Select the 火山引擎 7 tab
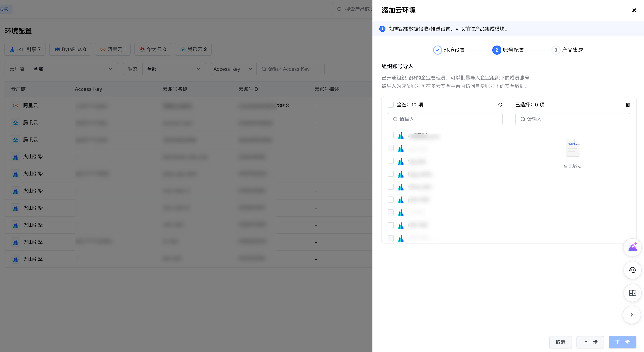This screenshot has height=352, width=644. tap(25, 49)
